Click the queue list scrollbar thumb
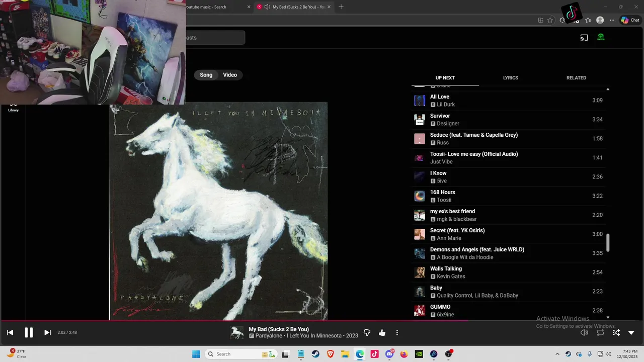This screenshot has height=362, width=644. click(x=608, y=243)
